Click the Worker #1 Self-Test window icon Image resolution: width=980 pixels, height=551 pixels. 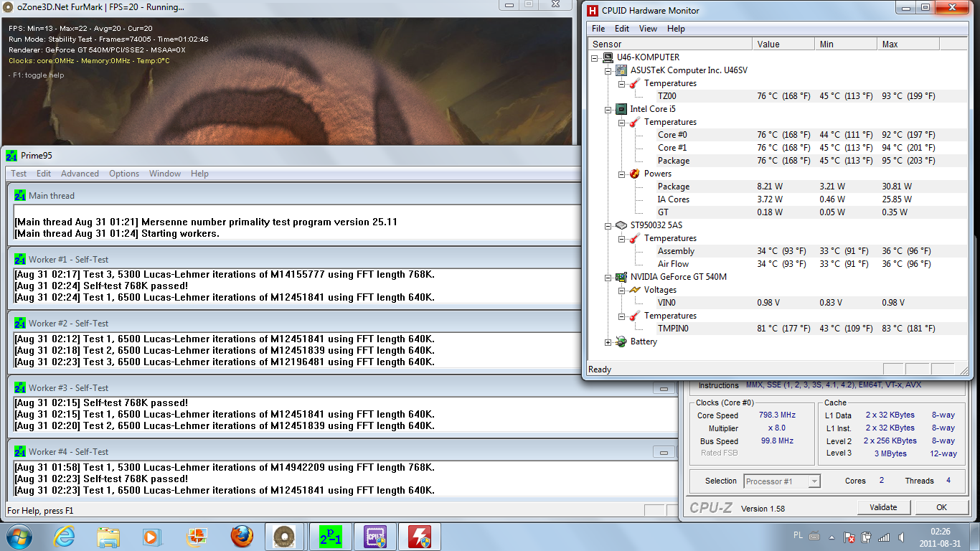[x=20, y=260]
